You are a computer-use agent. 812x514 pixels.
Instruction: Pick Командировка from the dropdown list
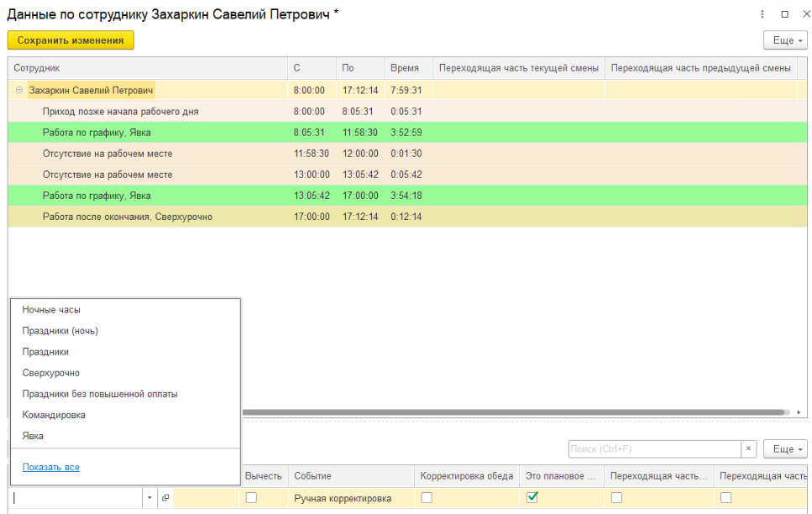(x=54, y=415)
